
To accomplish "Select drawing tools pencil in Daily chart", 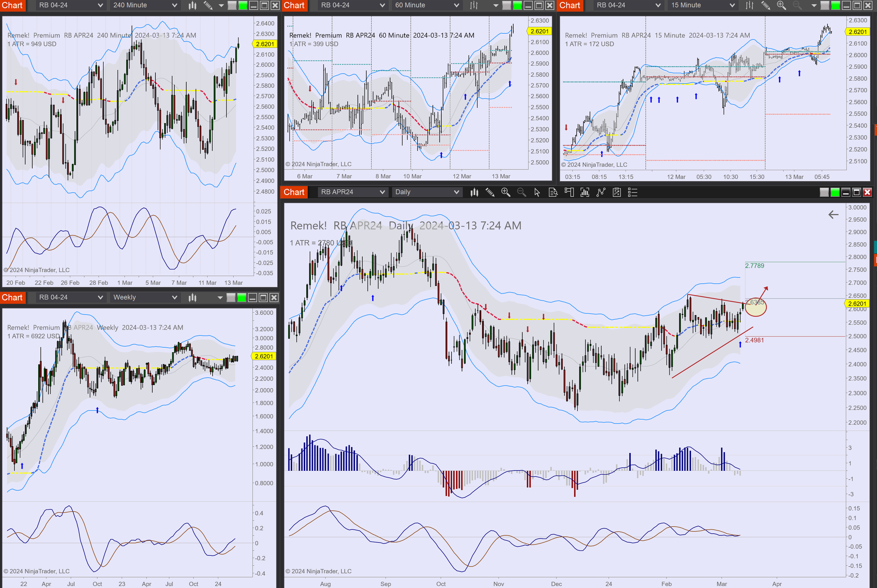I will pyautogui.click(x=490, y=192).
